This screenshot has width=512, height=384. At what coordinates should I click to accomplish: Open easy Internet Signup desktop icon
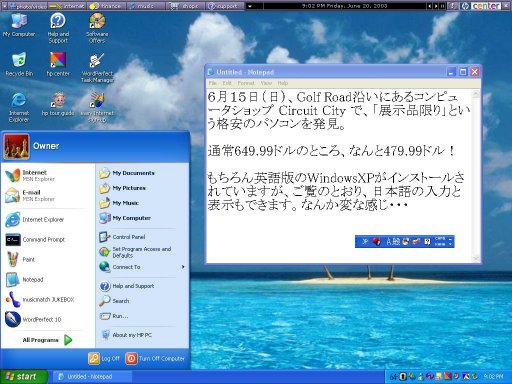[x=97, y=108]
